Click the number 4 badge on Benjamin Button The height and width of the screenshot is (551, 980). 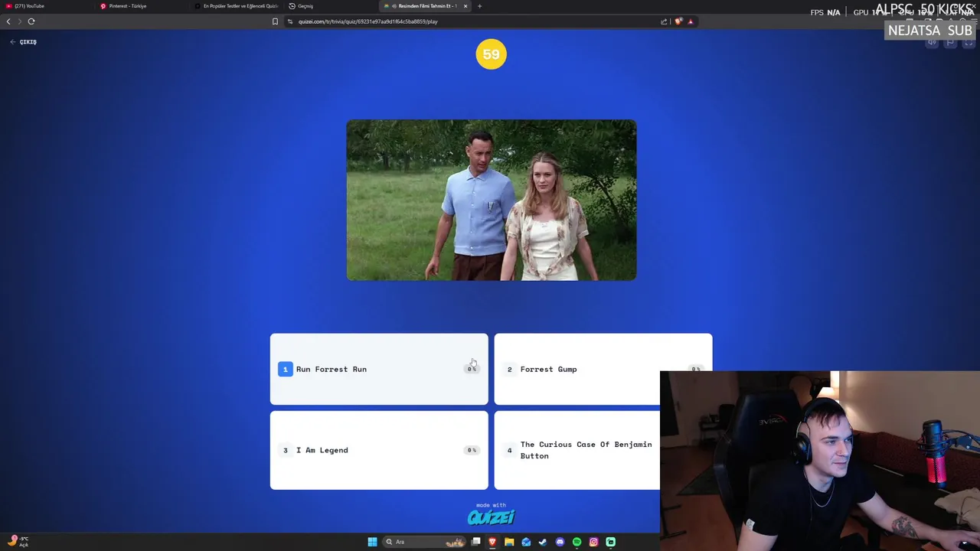tap(509, 451)
